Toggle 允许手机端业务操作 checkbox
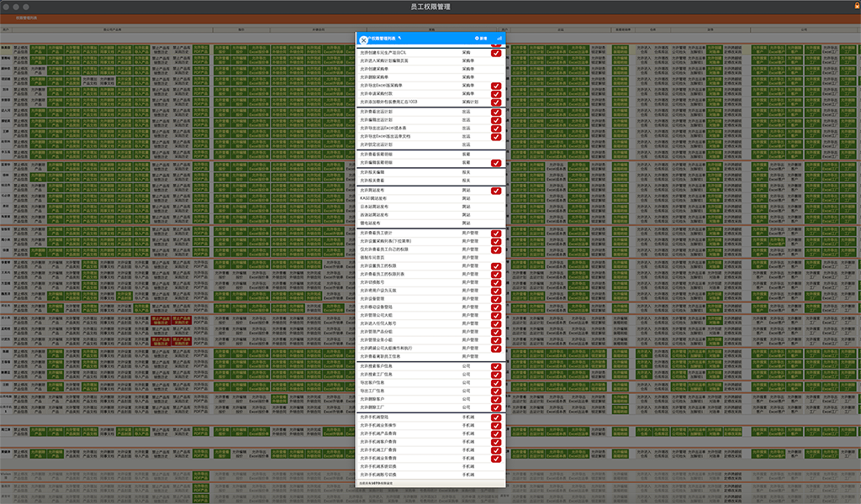Image resolution: width=861 pixels, height=504 pixels. click(496, 426)
